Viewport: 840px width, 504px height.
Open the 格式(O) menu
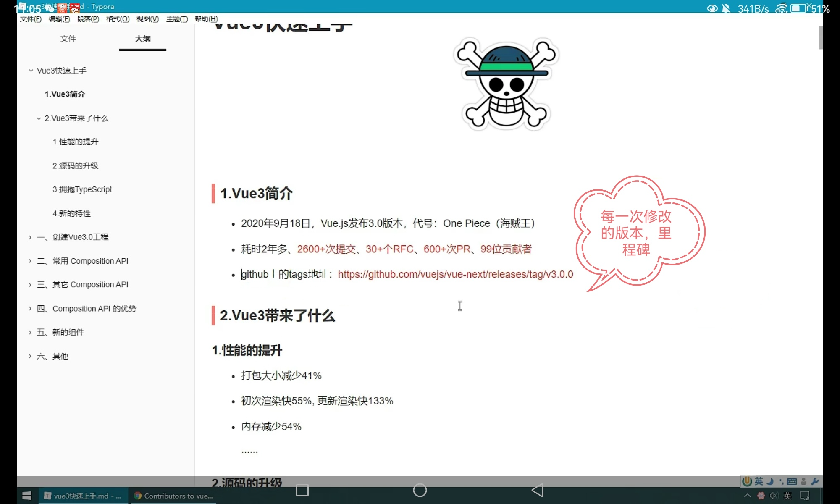118,19
